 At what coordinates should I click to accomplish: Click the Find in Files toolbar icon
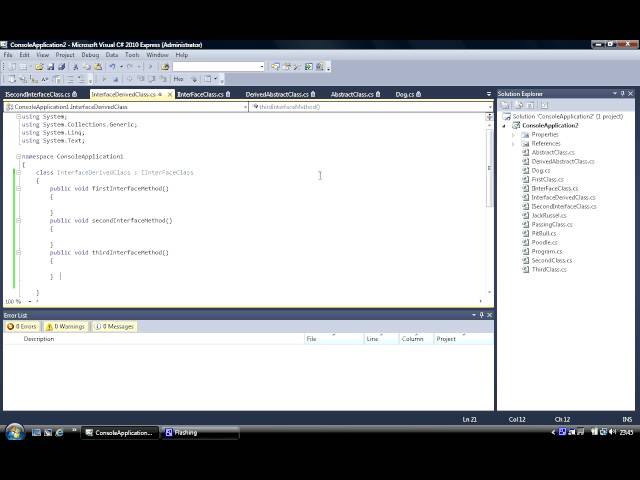165,67
